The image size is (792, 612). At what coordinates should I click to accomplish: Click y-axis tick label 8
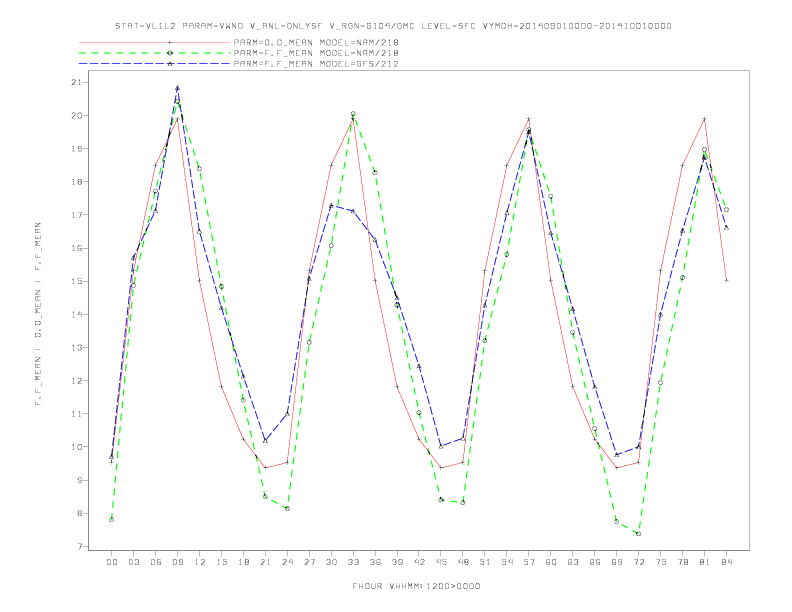point(80,513)
